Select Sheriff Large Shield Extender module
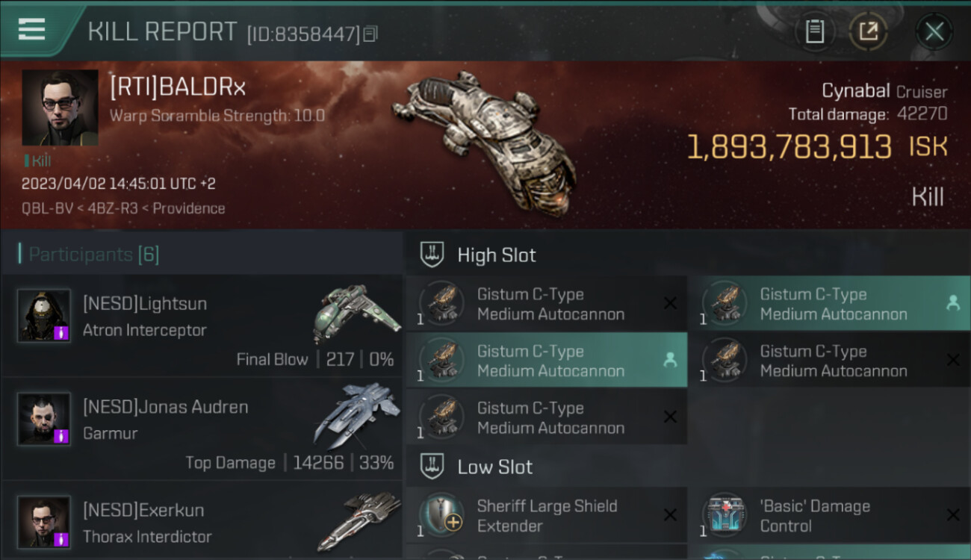Viewport: 971px width, 560px height. coord(546,515)
